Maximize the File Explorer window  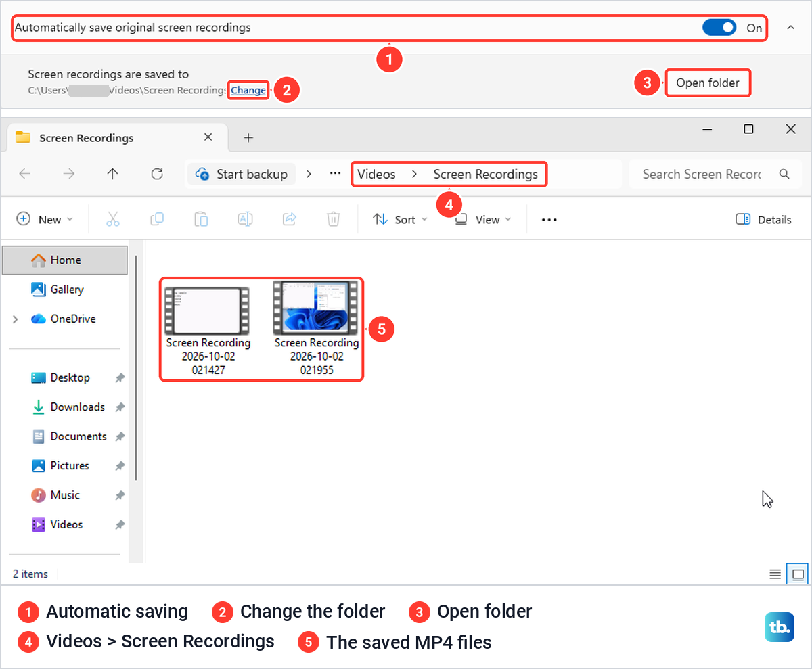(748, 129)
